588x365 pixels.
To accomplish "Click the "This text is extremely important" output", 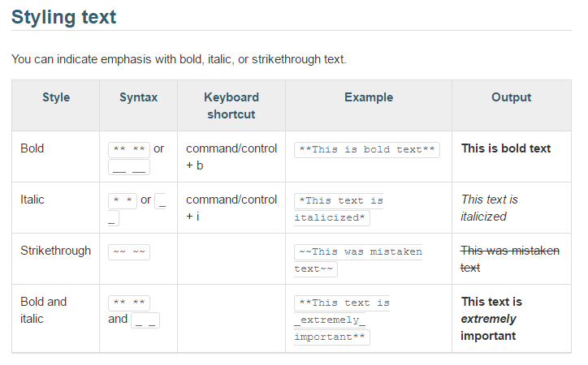I will tap(491, 318).
